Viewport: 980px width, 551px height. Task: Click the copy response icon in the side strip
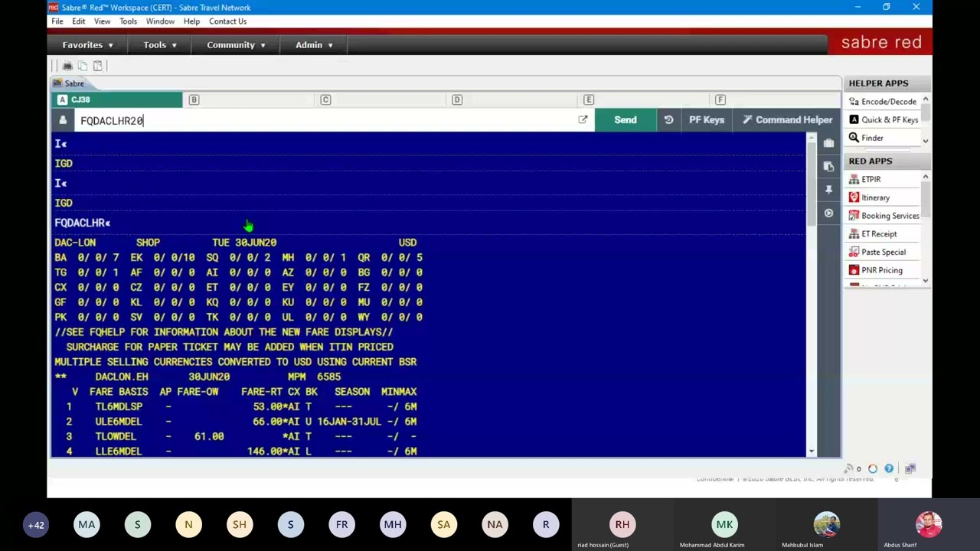tap(828, 166)
